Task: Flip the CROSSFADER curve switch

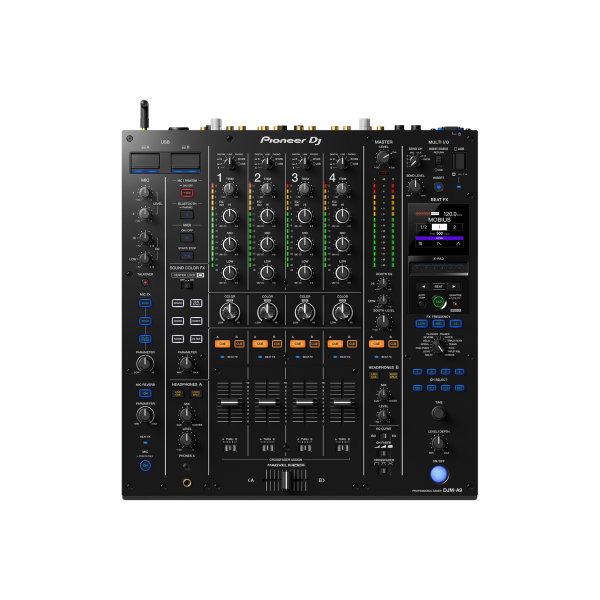Action: click(x=383, y=471)
